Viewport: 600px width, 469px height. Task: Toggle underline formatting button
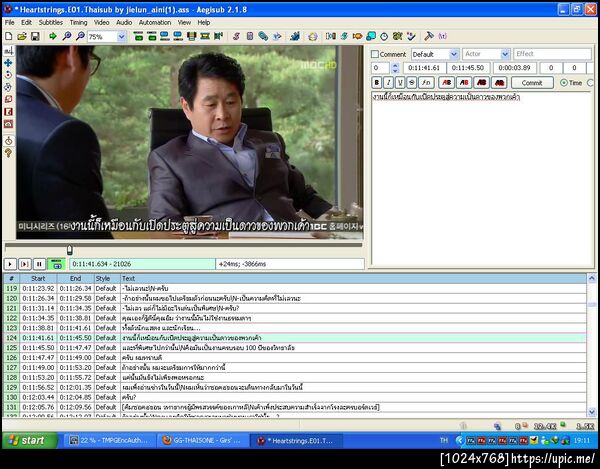pyautogui.click(x=400, y=83)
